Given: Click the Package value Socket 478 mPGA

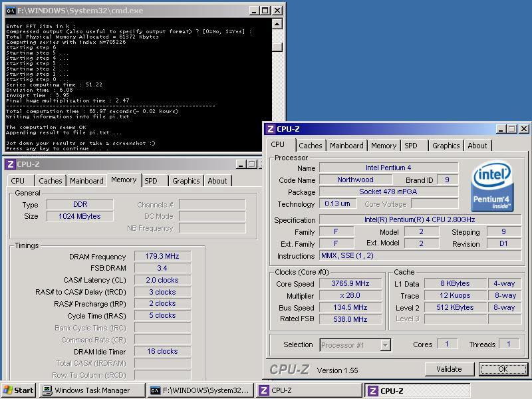Looking at the screenshot, I should [388, 192].
